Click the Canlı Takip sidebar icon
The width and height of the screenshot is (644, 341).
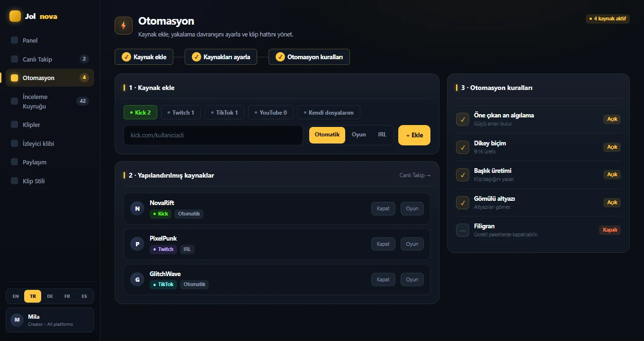click(15, 59)
